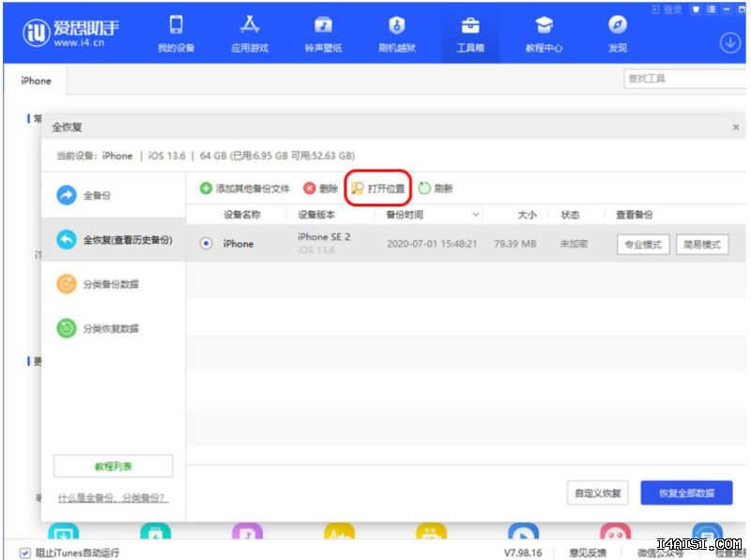This screenshot has width=751, height=560.
Task: Select the iPhone backup radio button
Action: point(206,244)
